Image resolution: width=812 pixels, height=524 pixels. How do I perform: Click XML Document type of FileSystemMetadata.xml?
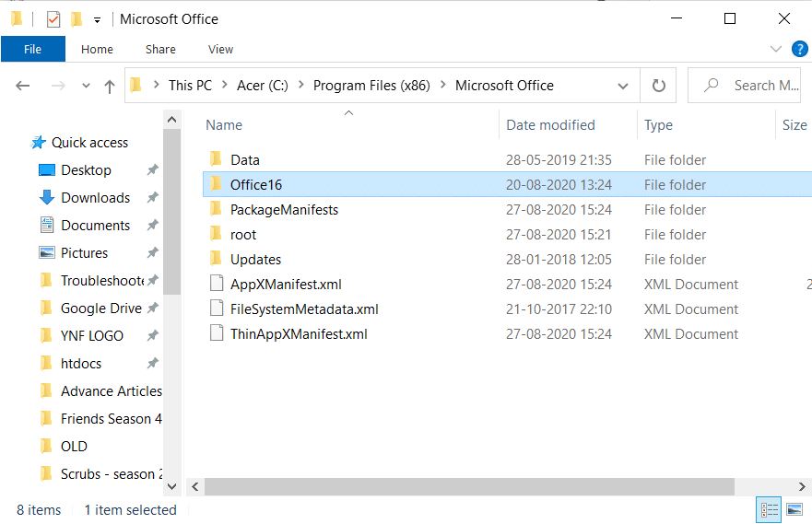click(691, 309)
